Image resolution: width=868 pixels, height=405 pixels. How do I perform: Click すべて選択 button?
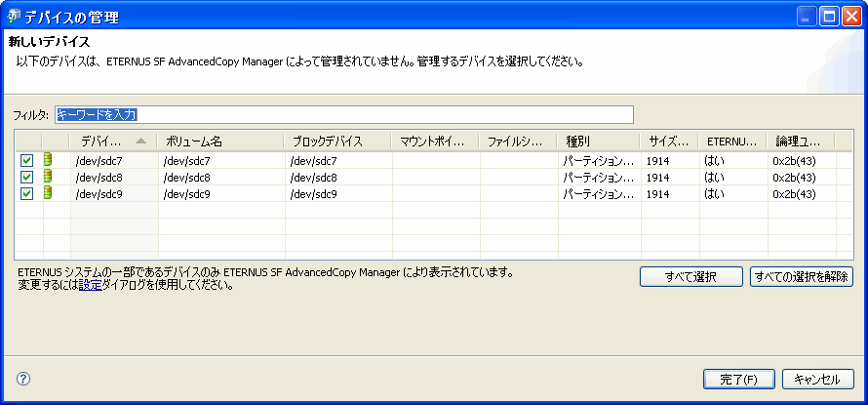click(x=690, y=277)
